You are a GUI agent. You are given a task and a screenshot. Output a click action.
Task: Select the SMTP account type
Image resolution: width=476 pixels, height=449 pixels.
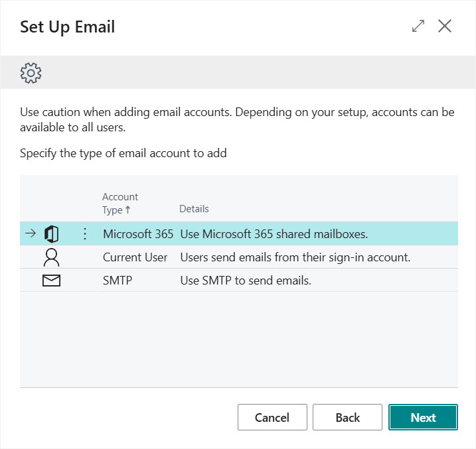[118, 281]
